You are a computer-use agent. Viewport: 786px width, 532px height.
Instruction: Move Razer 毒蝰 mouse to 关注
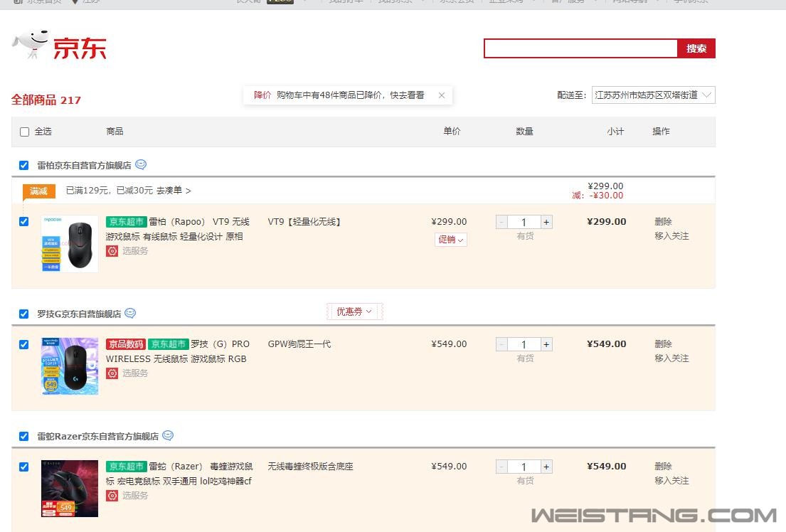(x=671, y=481)
